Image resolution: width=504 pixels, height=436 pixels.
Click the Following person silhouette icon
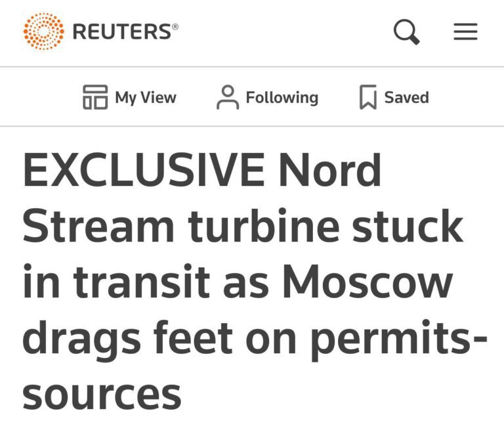(228, 97)
